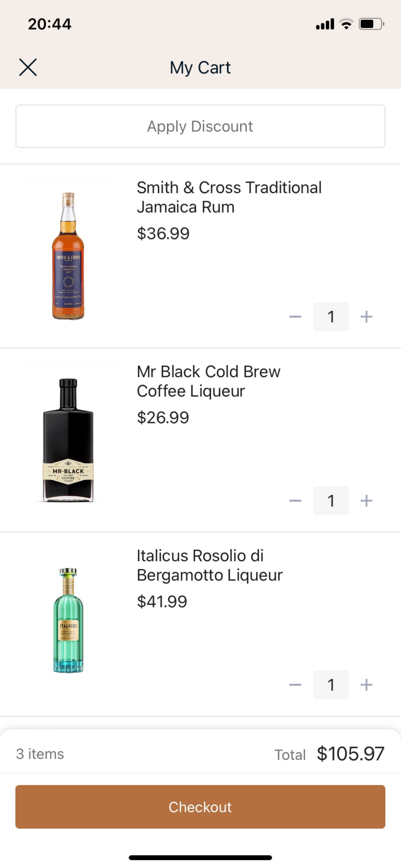This screenshot has width=401, height=868.
Task: Select Smith & Cross quantity value box
Action: point(331,317)
